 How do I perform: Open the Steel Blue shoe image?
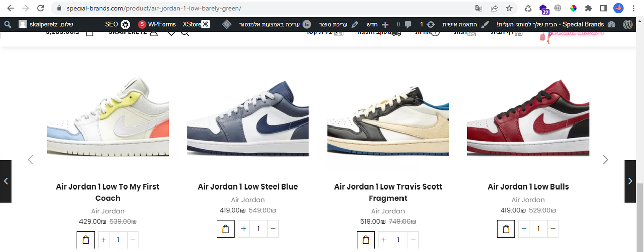[x=248, y=115]
